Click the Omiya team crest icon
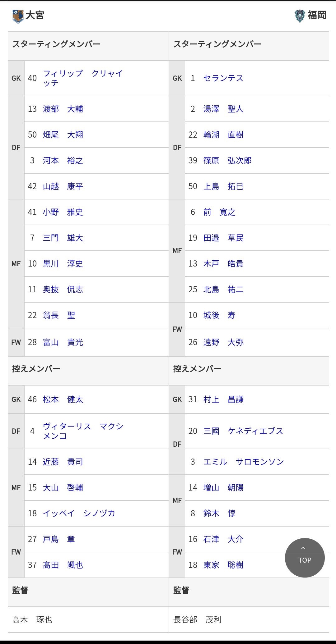The height and width of the screenshot is (644, 336). [x=18, y=16]
